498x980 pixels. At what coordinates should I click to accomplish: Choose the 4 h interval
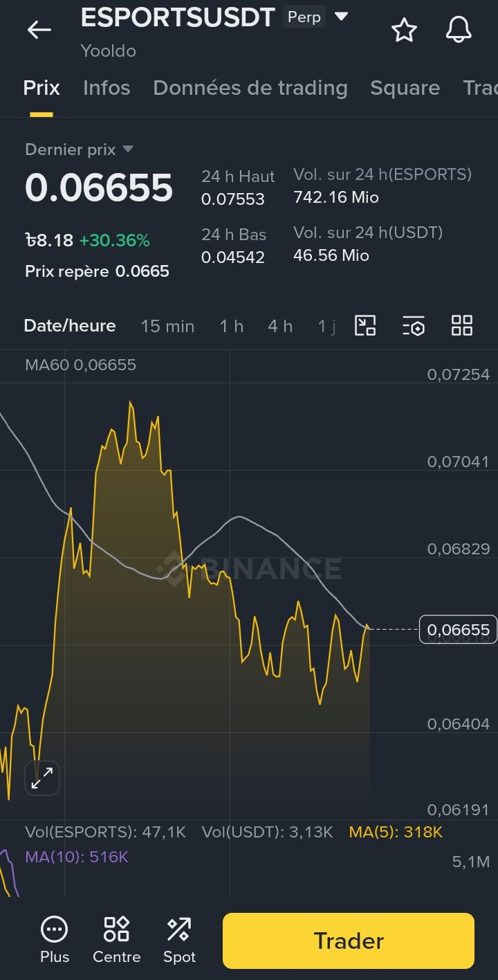pos(280,326)
